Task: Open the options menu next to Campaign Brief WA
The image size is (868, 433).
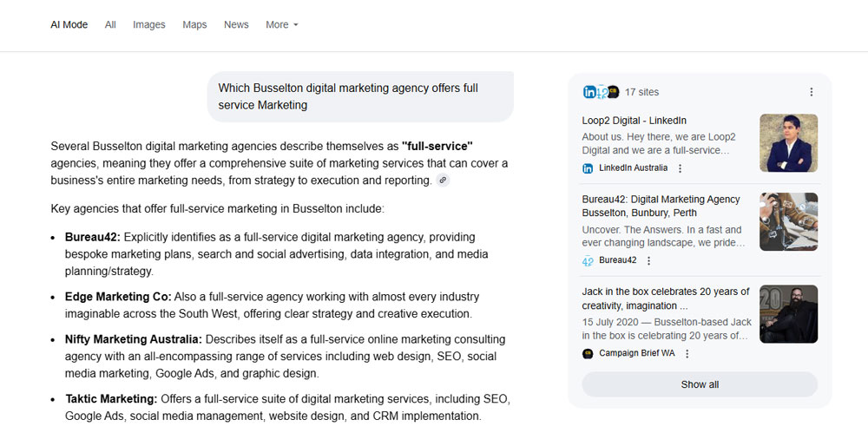Action: pos(687,354)
